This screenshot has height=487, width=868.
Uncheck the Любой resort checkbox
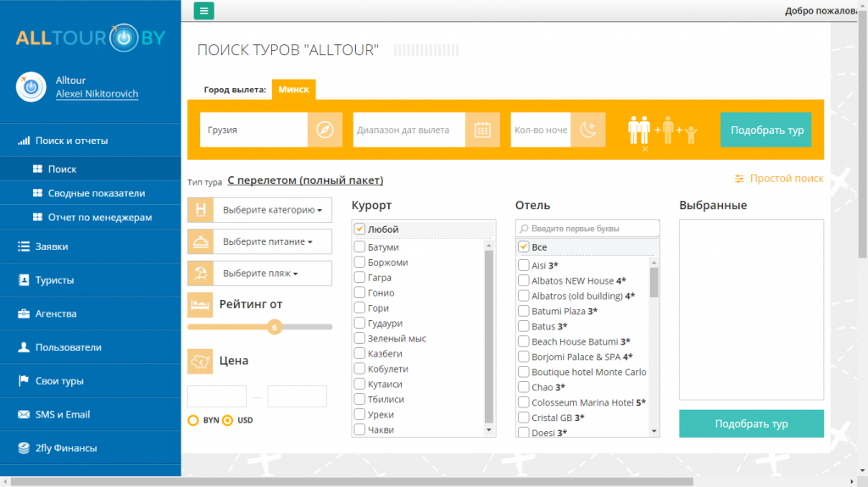click(x=359, y=229)
